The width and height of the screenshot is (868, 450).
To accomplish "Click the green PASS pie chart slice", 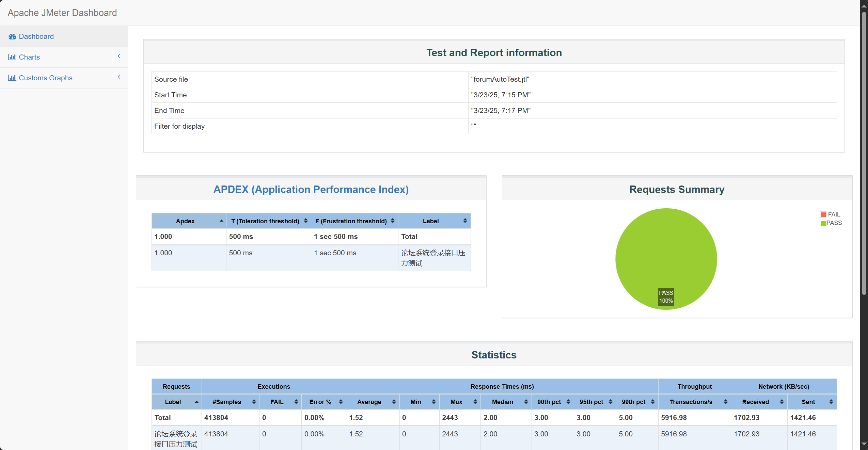I will point(666,252).
